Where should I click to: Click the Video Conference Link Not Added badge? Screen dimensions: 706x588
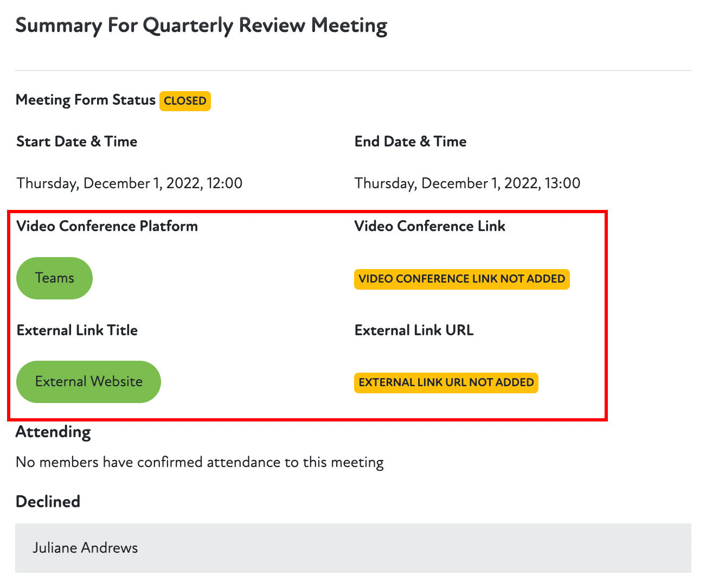point(461,279)
